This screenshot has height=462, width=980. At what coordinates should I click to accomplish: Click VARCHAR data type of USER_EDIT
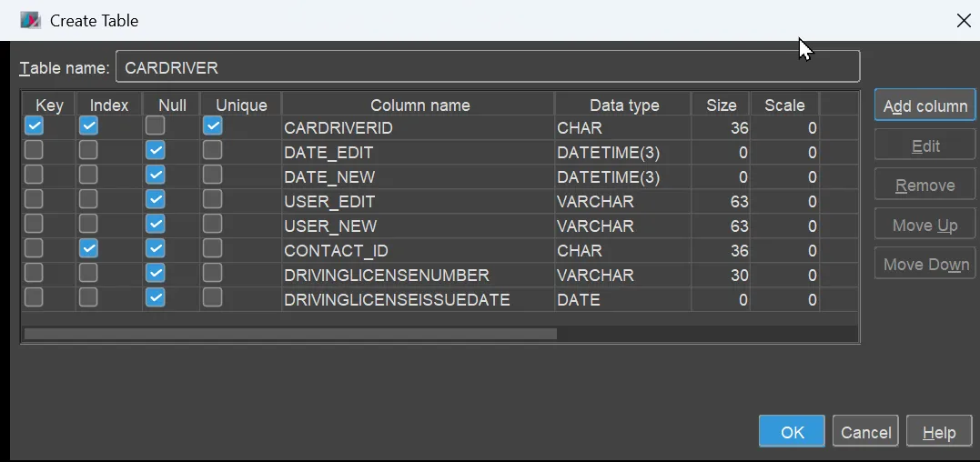coord(622,202)
